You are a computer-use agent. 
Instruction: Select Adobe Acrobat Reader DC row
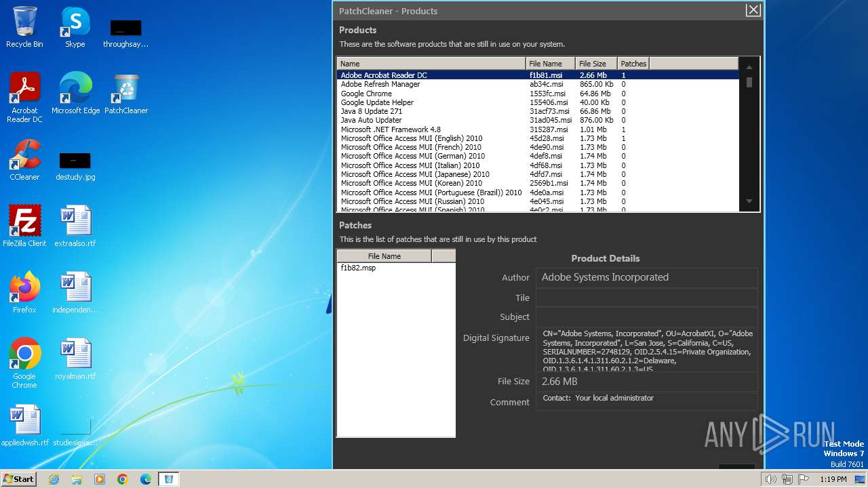click(x=538, y=75)
